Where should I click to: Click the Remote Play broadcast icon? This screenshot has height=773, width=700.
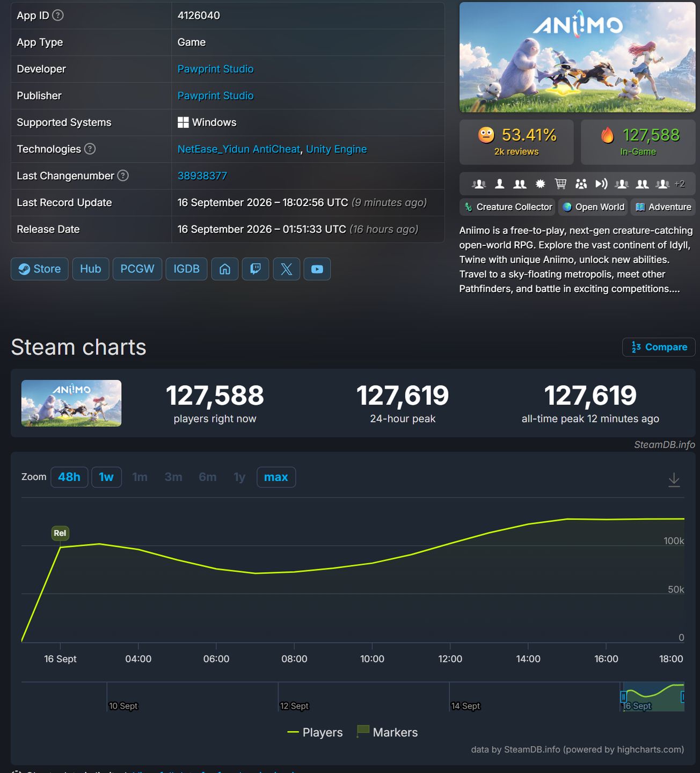click(602, 184)
